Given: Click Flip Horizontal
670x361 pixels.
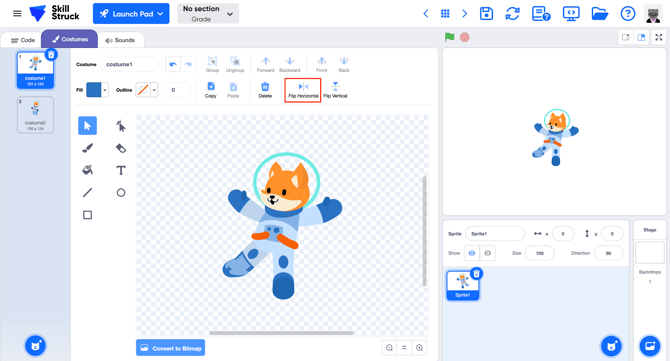Looking at the screenshot, I should click(303, 90).
